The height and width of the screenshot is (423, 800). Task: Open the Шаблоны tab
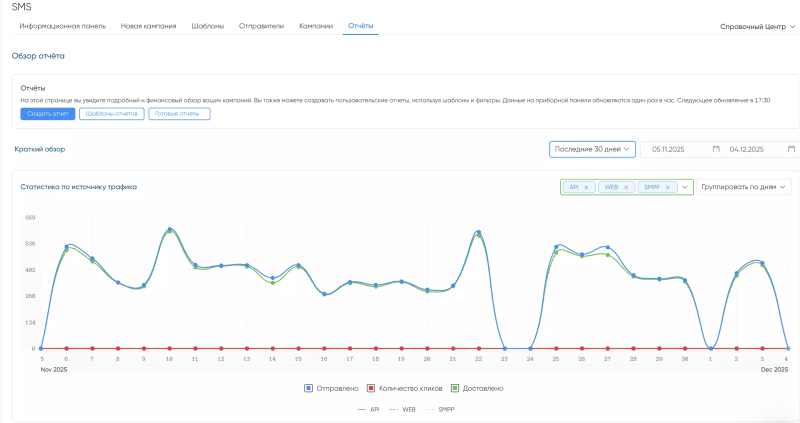tap(207, 25)
